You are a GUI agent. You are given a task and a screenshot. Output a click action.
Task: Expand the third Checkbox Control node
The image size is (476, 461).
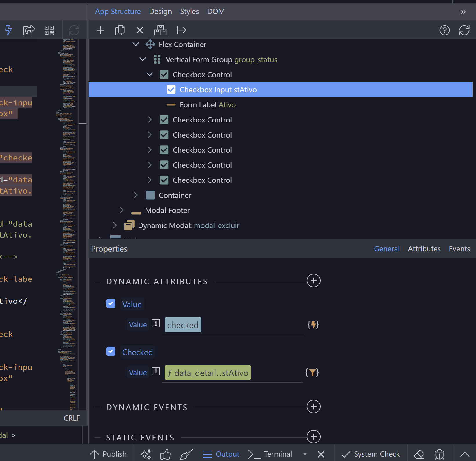[150, 135]
